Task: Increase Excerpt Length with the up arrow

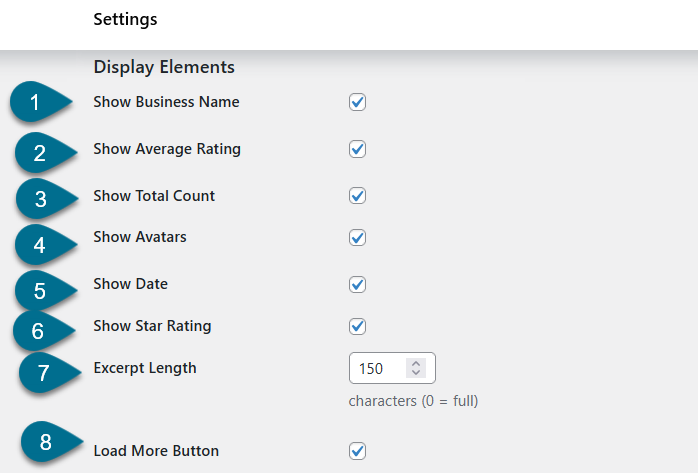Action: coord(416,363)
